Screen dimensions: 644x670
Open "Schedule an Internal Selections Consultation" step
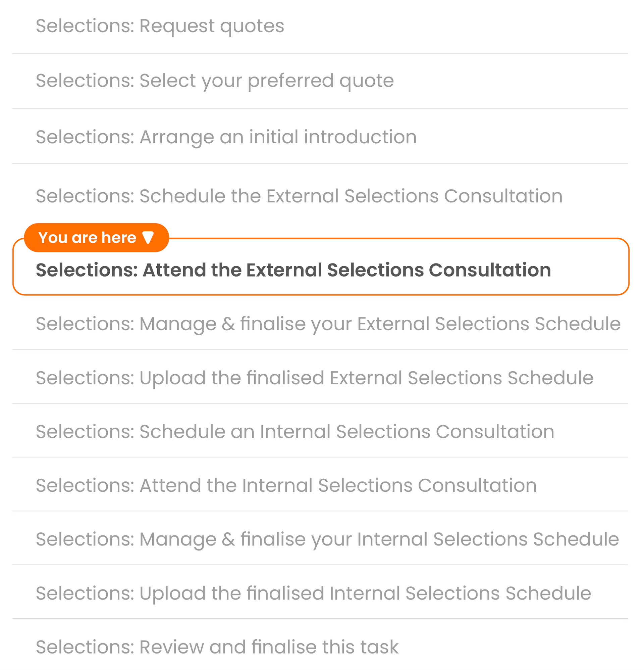click(295, 431)
